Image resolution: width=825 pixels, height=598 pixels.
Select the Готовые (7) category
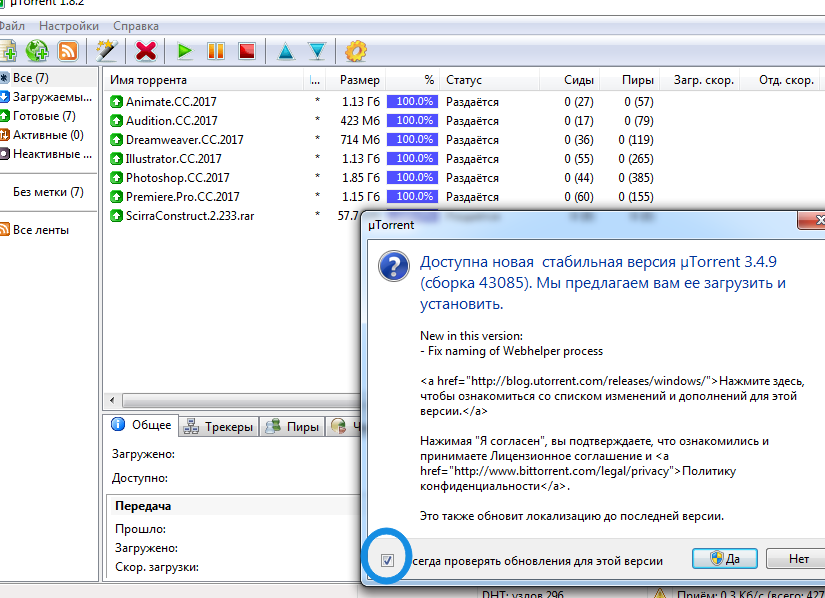[x=48, y=116]
